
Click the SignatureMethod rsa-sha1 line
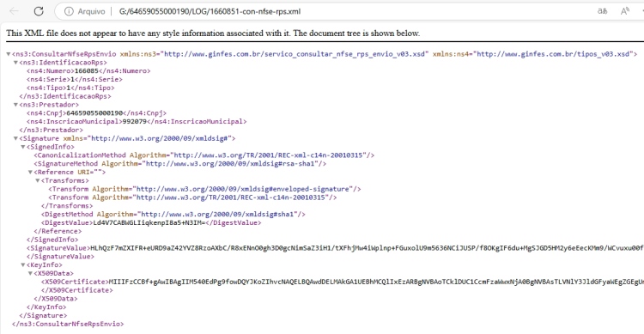[x=180, y=164]
